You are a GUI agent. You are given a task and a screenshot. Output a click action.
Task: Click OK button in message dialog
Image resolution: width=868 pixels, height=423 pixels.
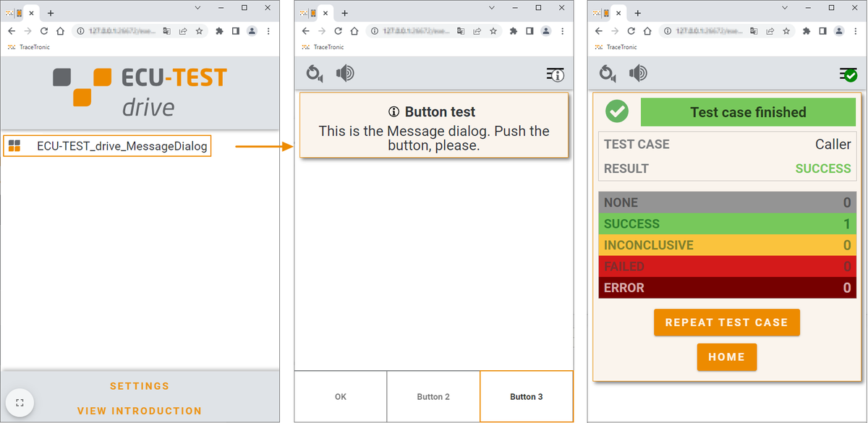(341, 396)
